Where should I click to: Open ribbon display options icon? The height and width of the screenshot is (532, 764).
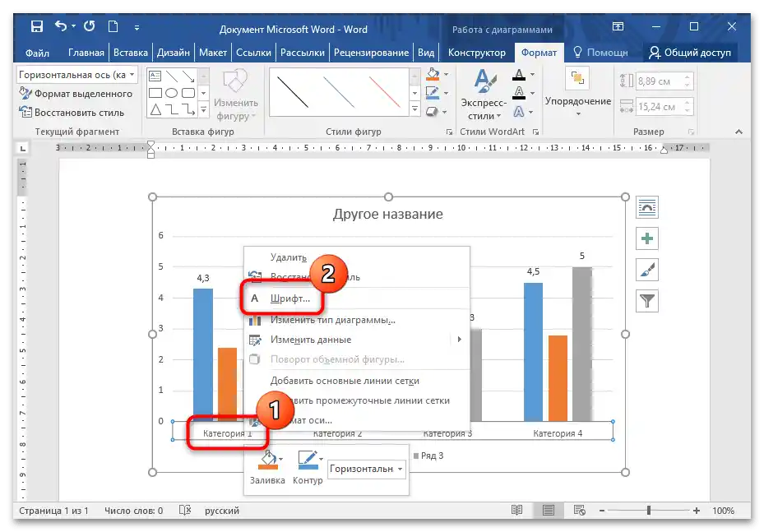[x=618, y=26]
